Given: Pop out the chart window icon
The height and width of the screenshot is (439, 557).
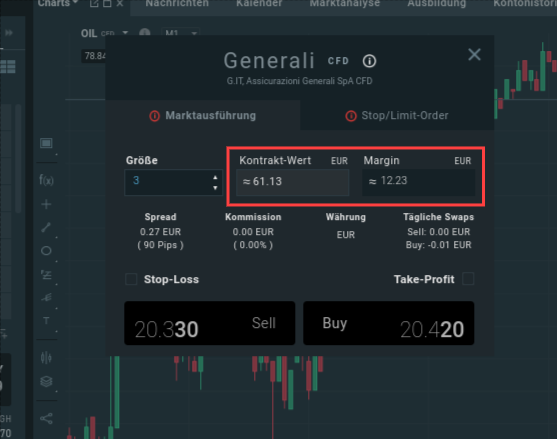Looking at the screenshot, I should point(94,4).
